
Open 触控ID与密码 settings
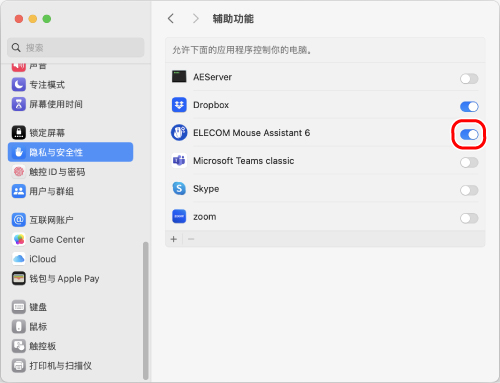pyautogui.click(x=57, y=172)
